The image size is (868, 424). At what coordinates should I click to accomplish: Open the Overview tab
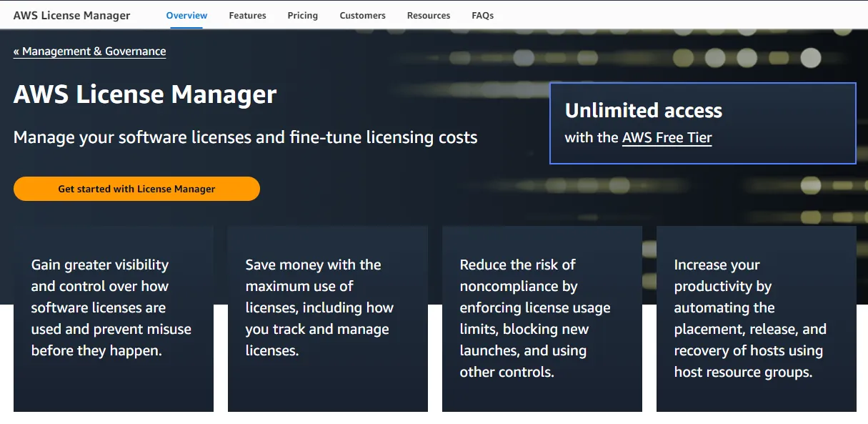pyautogui.click(x=186, y=15)
